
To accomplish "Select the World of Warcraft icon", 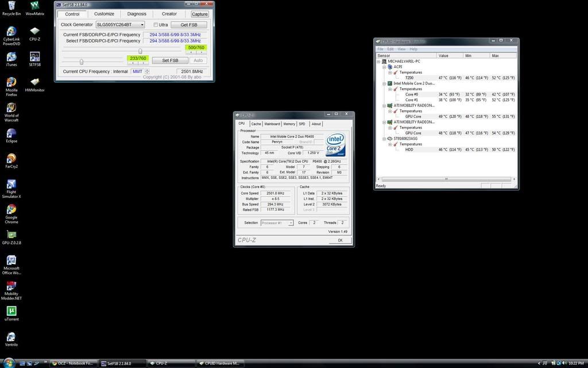I will (11, 112).
